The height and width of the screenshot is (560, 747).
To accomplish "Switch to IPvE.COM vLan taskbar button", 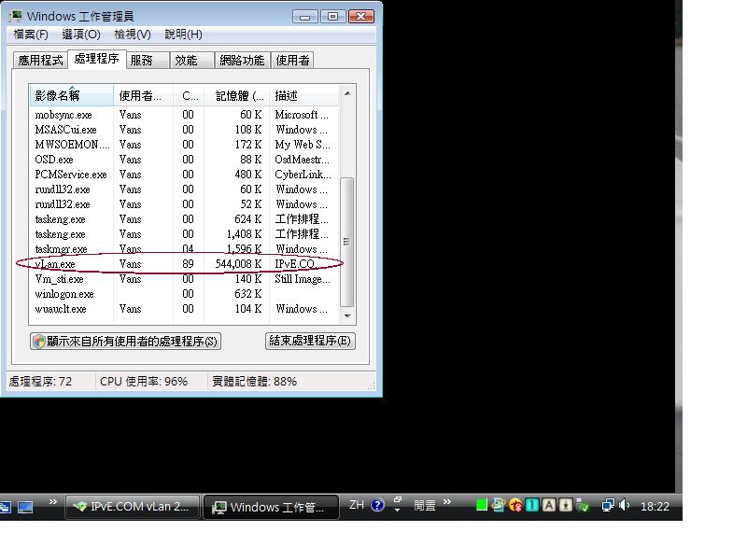I will click(x=132, y=507).
